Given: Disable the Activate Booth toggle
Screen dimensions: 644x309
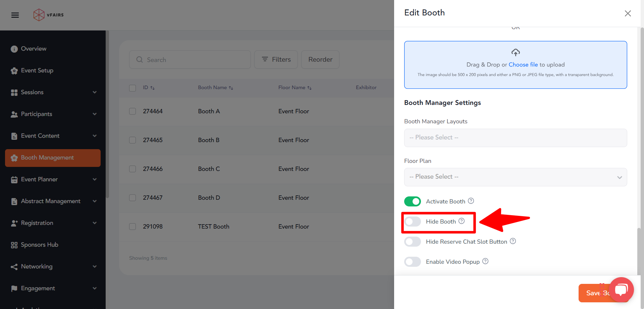Looking at the screenshot, I should click(x=413, y=201).
